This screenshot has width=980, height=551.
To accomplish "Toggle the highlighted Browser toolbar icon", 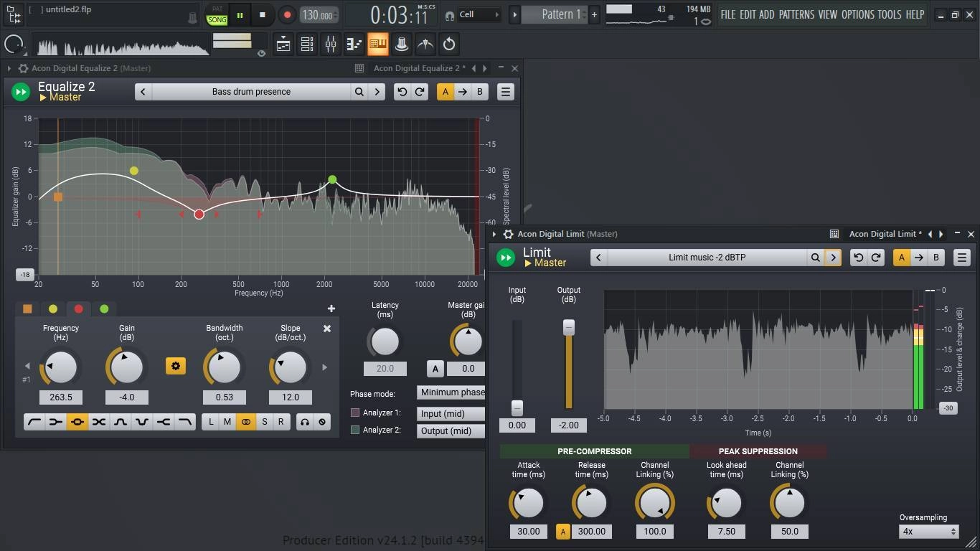I will [x=378, y=44].
